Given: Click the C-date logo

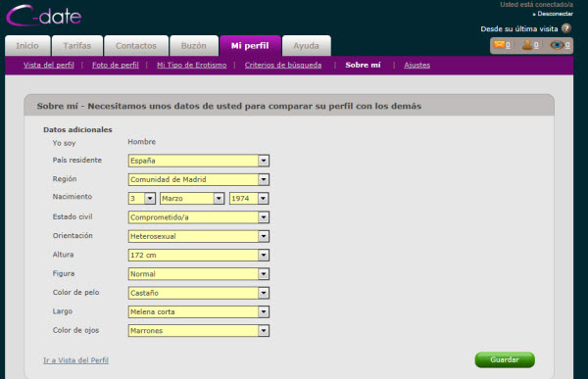Looking at the screenshot, I should (44, 16).
